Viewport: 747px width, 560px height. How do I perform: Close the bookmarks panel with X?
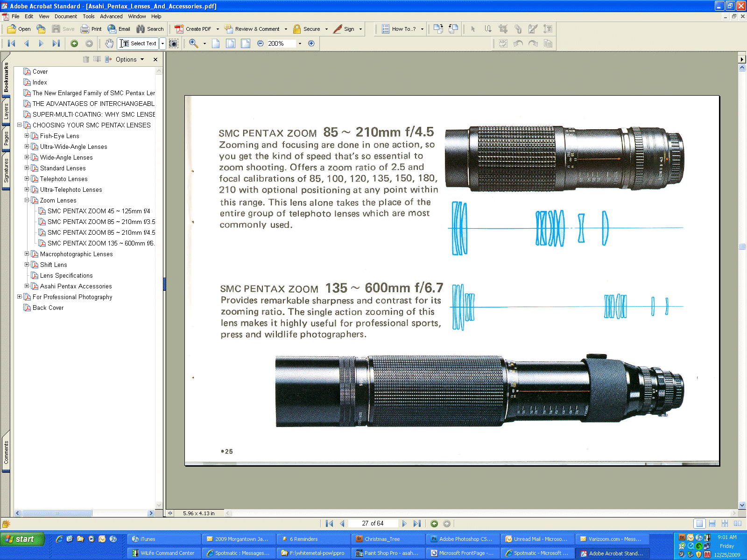tap(155, 59)
